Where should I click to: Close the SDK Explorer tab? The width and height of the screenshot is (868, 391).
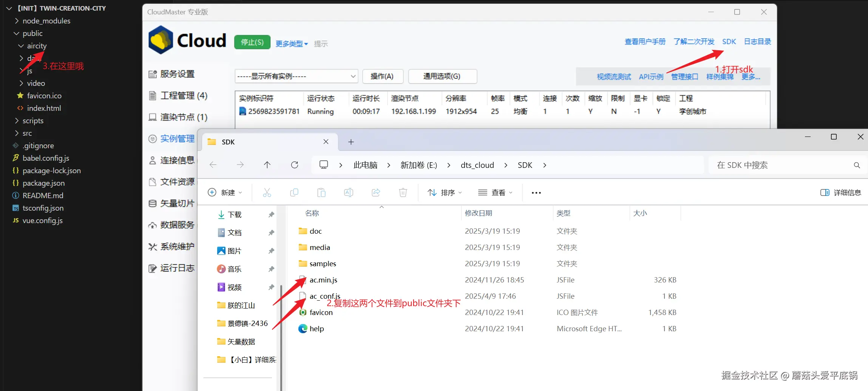[326, 141]
